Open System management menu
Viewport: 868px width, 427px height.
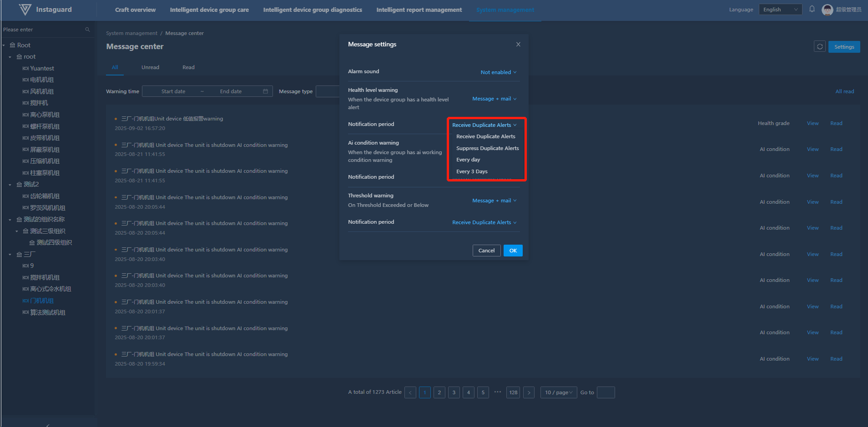[505, 10]
